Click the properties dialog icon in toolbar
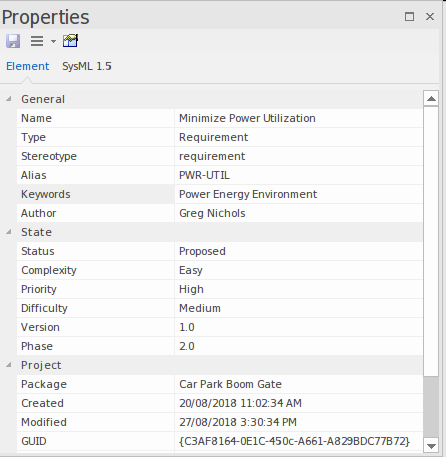Image resolution: width=446 pixels, height=457 pixels. tap(70, 41)
